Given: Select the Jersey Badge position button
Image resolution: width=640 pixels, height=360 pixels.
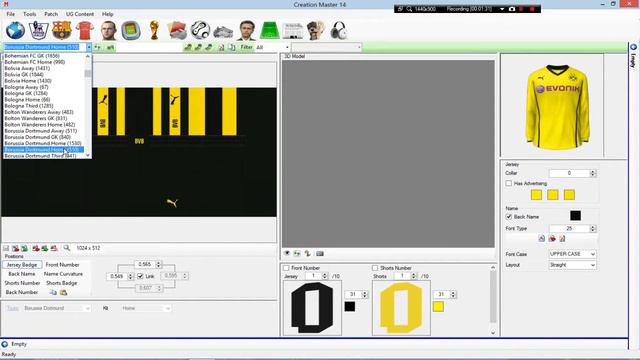Looking at the screenshot, I should [22, 265].
